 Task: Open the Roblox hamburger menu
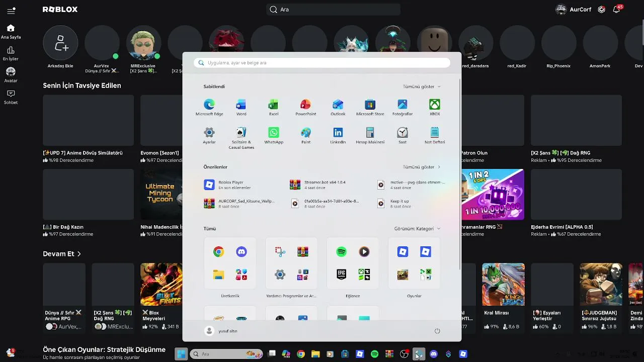11,10
